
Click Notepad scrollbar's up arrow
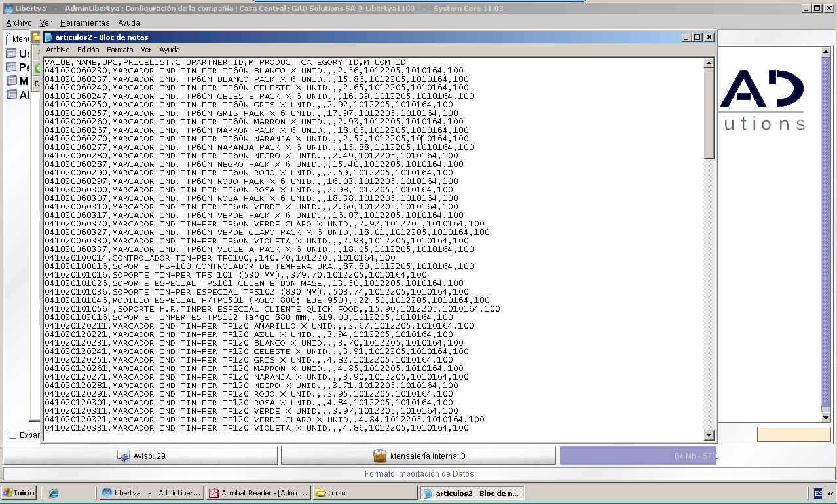pos(709,63)
